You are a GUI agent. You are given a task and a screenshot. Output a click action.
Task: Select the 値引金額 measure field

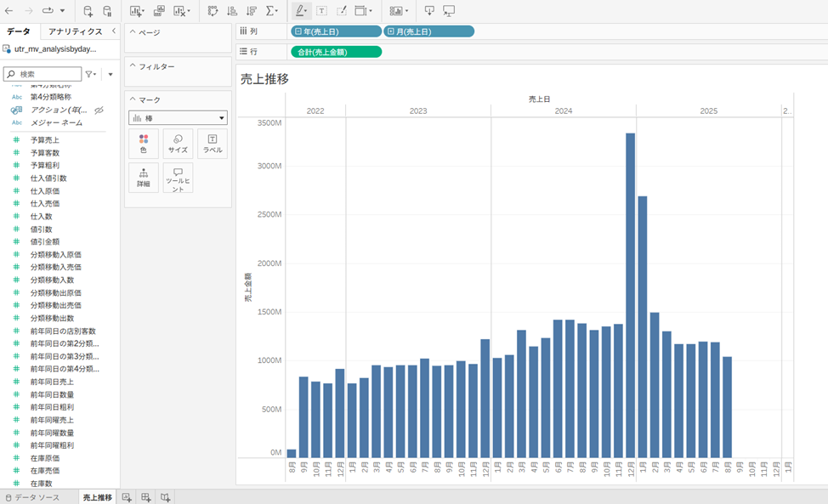pos(45,241)
